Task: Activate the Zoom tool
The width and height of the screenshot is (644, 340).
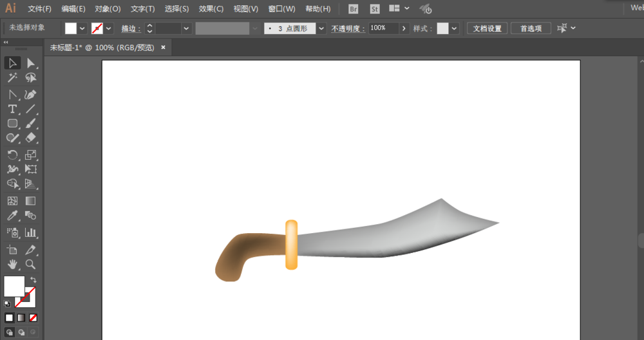Action: point(30,265)
